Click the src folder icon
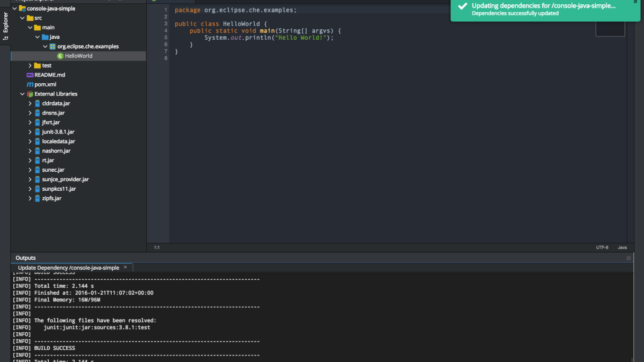The width and height of the screenshot is (644, 362). 30,18
